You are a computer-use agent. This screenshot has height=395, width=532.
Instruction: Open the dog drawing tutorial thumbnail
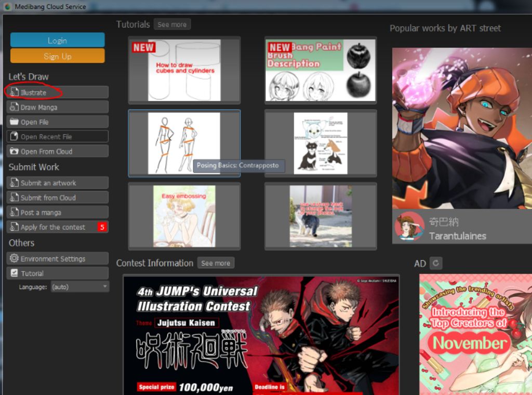[x=321, y=143]
